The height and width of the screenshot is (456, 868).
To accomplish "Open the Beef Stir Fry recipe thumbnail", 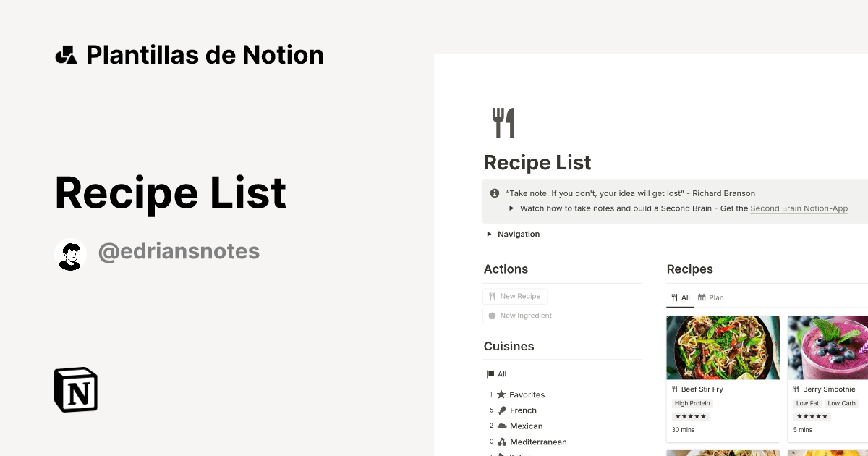I will click(723, 347).
